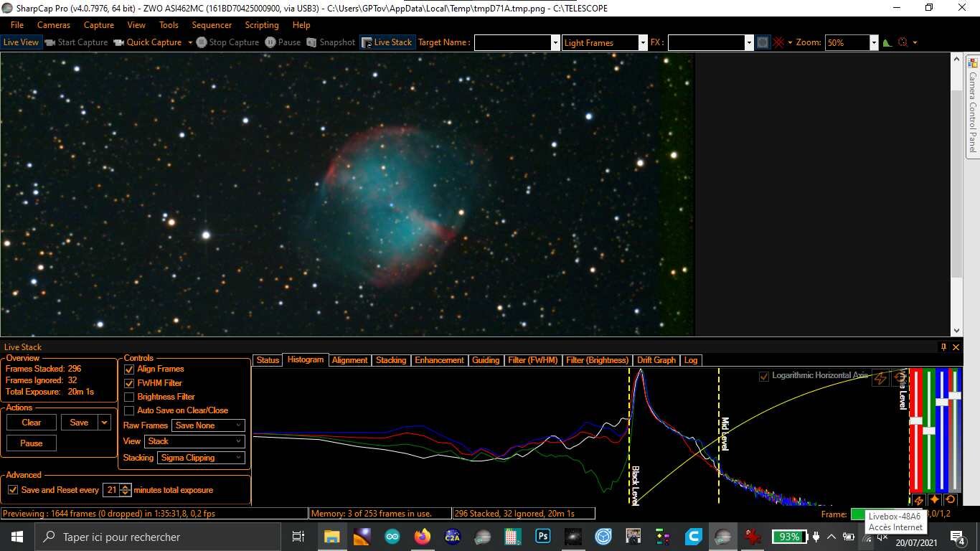The height and width of the screenshot is (551, 980).
Task: Open the Cameras menu
Action: point(54,25)
